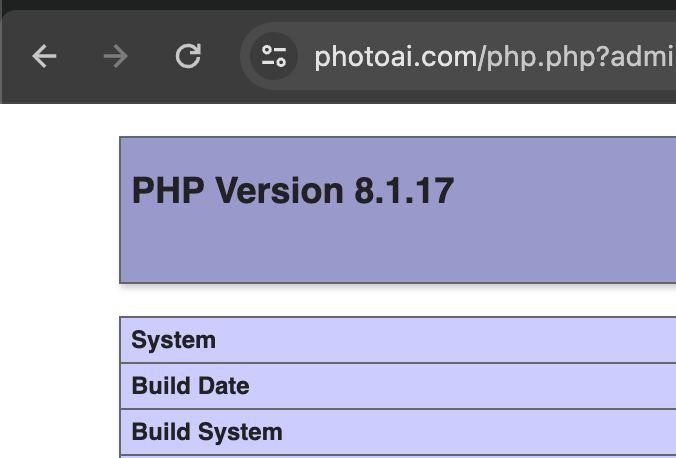Reload the phpinfo page
Screen dimensions: 676x458
(188, 56)
